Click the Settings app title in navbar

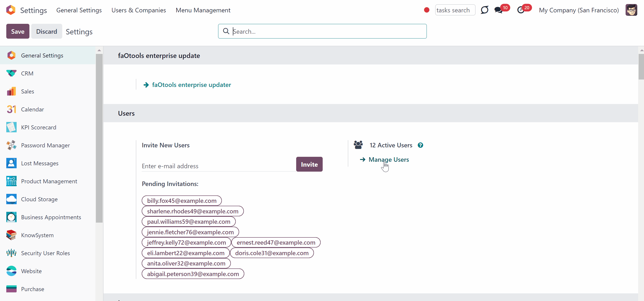[x=33, y=10]
